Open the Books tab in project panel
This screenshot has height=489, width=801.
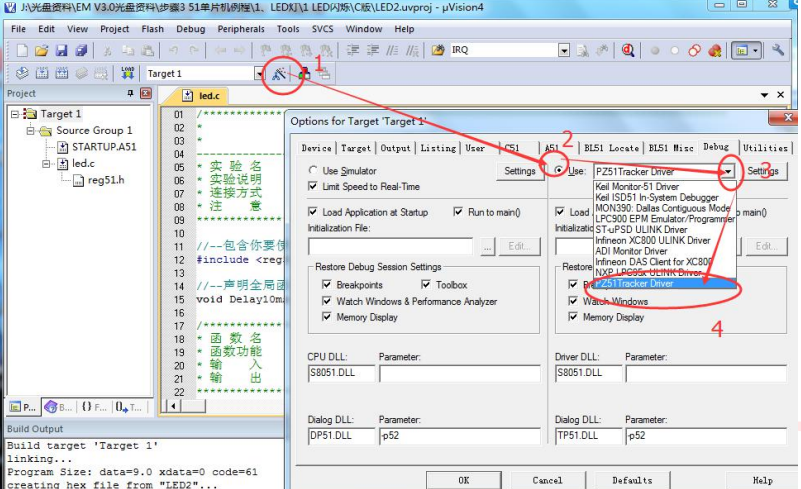coord(58,407)
